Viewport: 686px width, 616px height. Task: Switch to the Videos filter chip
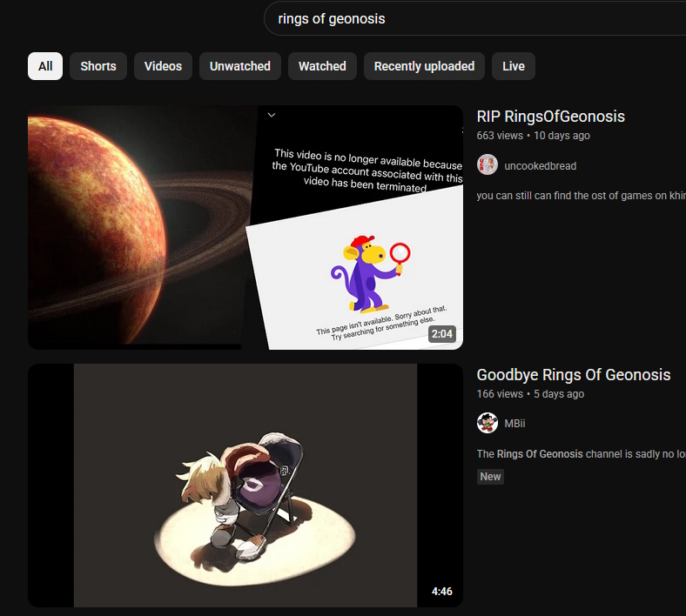point(163,66)
